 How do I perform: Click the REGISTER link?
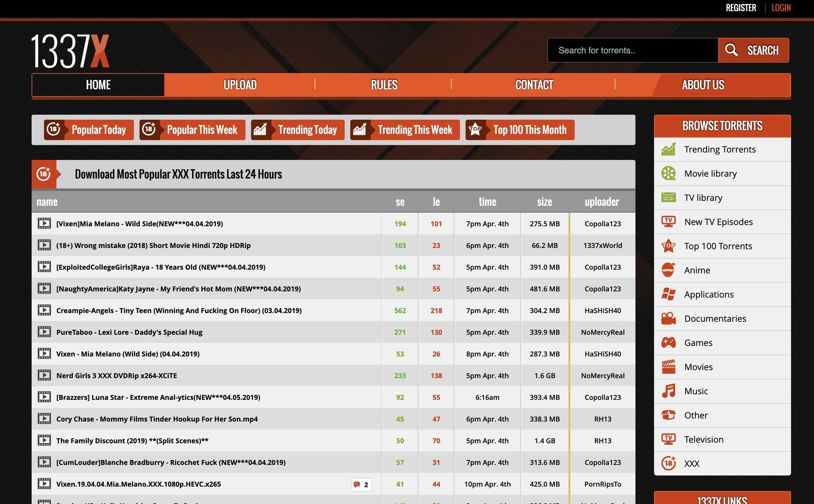[x=741, y=8]
